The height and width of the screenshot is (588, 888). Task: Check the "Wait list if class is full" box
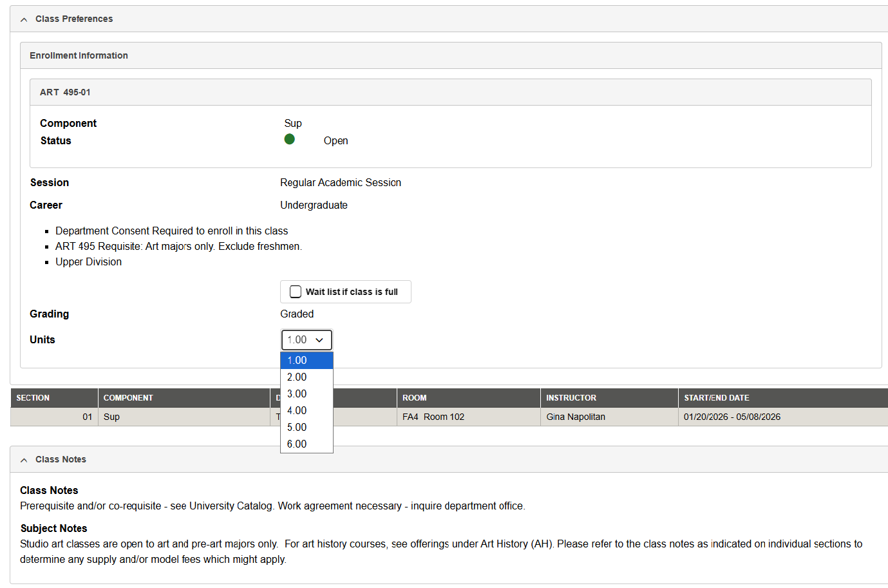coord(296,291)
